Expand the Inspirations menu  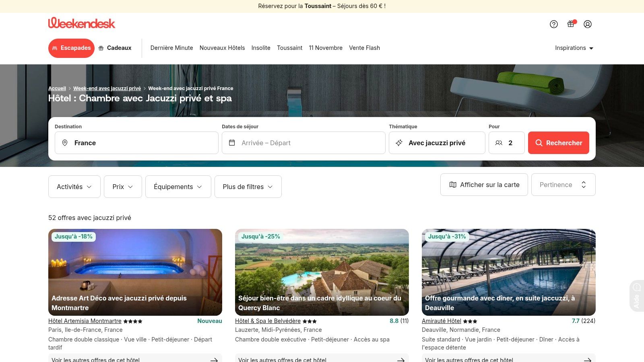pyautogui.click(x=574, y=48)
